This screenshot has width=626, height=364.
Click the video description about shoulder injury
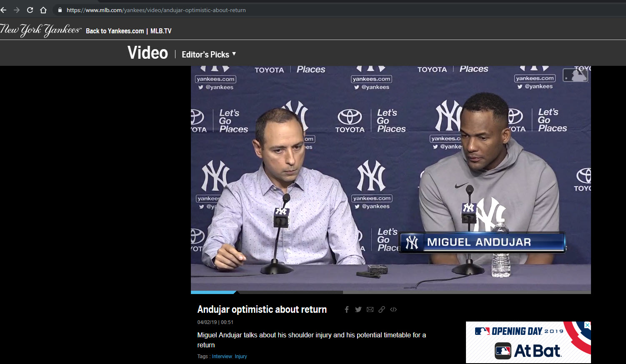pos(312,340)
